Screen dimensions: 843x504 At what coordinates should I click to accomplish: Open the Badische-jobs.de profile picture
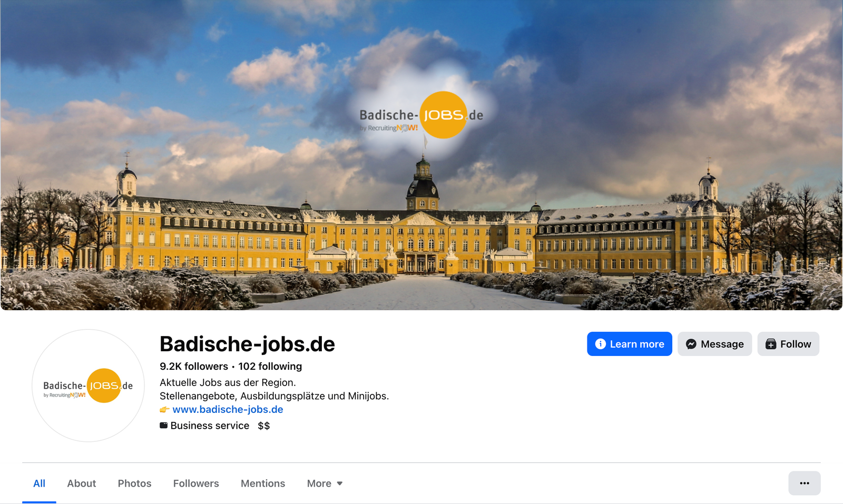point(88,386)
